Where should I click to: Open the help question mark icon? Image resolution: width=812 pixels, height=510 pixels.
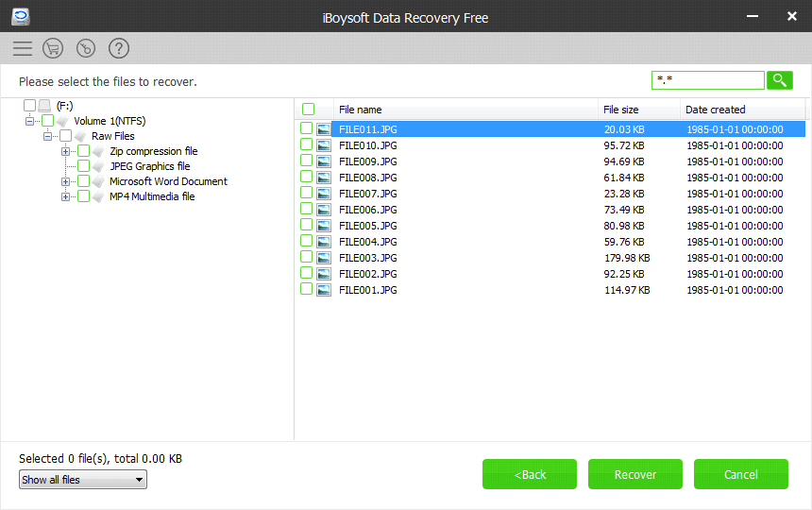[x=119, y=48]
